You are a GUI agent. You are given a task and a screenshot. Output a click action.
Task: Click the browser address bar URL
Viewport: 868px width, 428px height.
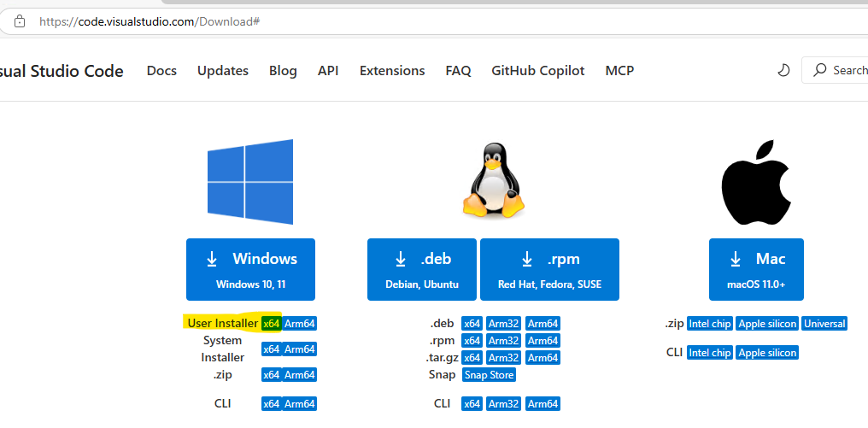pos(150,21)
